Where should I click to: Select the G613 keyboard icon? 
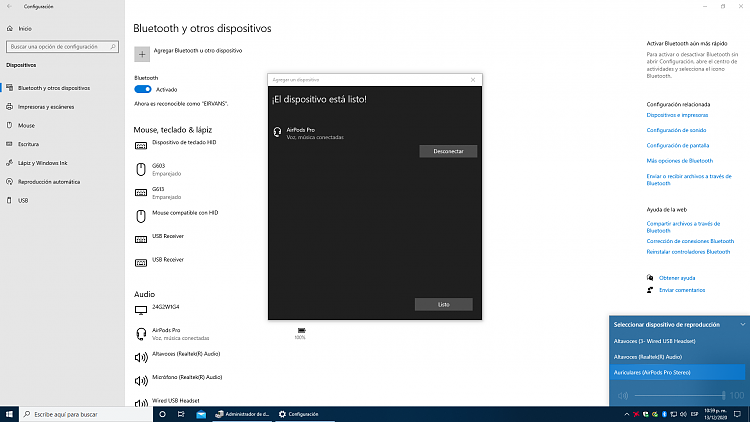point(141,192)
